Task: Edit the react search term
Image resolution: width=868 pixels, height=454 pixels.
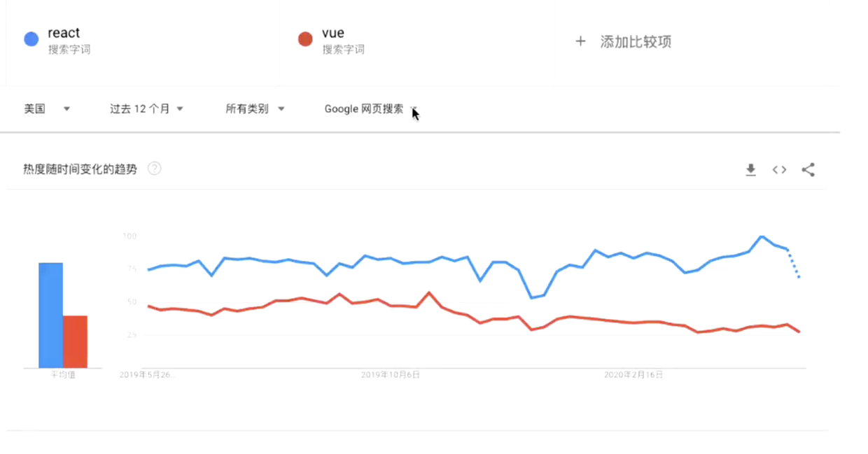Action: [x=64, y=33]
